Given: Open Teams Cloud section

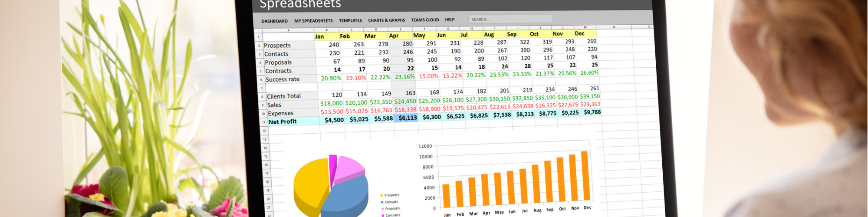Looking at the screenshot, I should (425, 20).
